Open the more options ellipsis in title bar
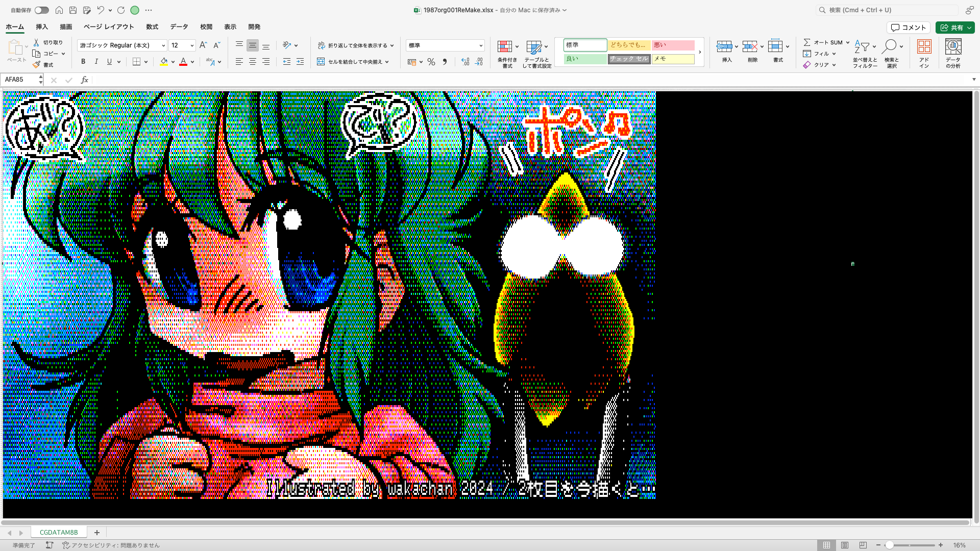This screenshot has width=980, height=551. click(149, 10)
